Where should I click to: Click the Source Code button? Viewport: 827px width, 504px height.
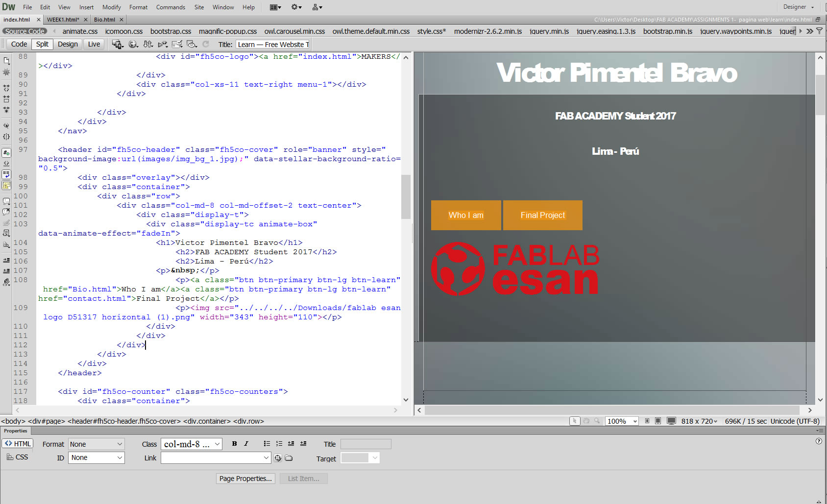click(x=24, y=31)
